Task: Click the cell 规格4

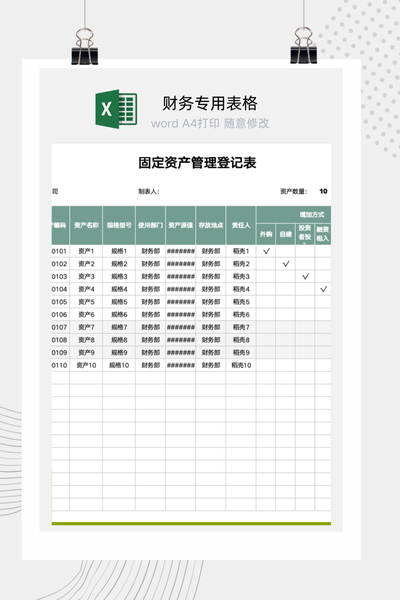Action: click(x=119, y=289)
